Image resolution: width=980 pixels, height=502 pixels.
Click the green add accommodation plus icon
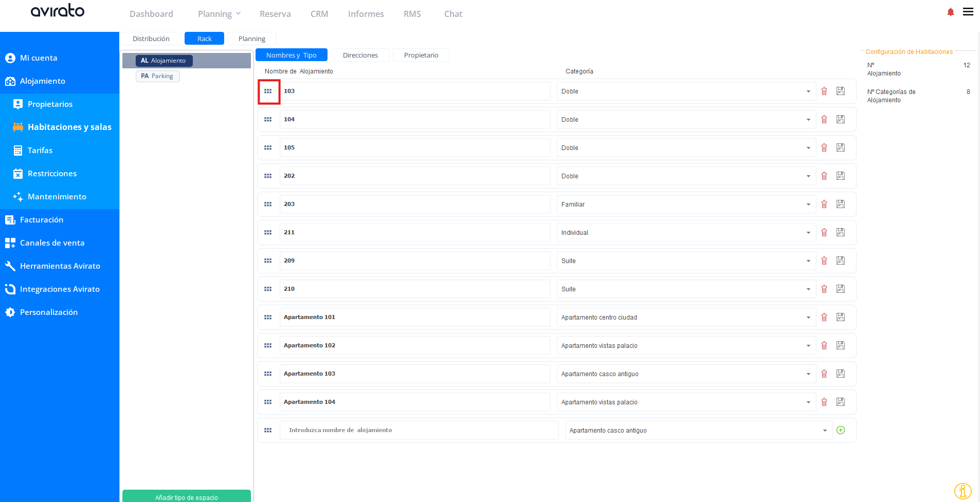point(841,430)
